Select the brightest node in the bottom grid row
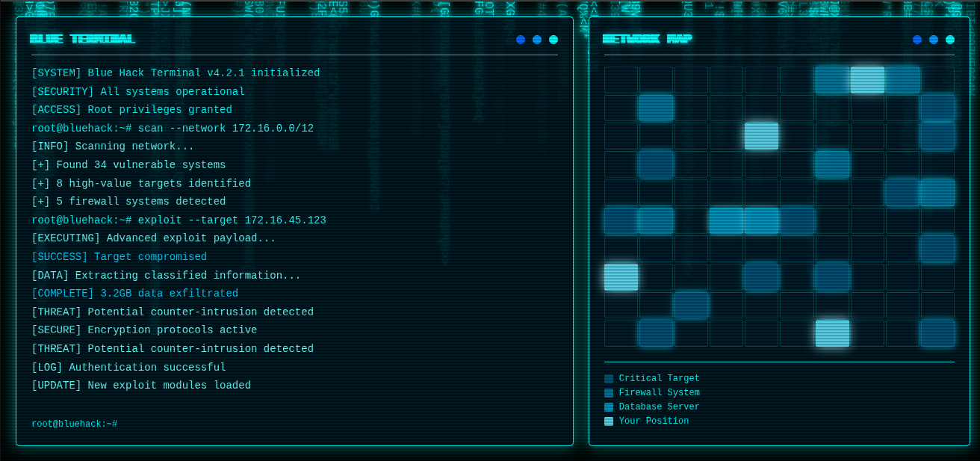 tap(832, 333)
